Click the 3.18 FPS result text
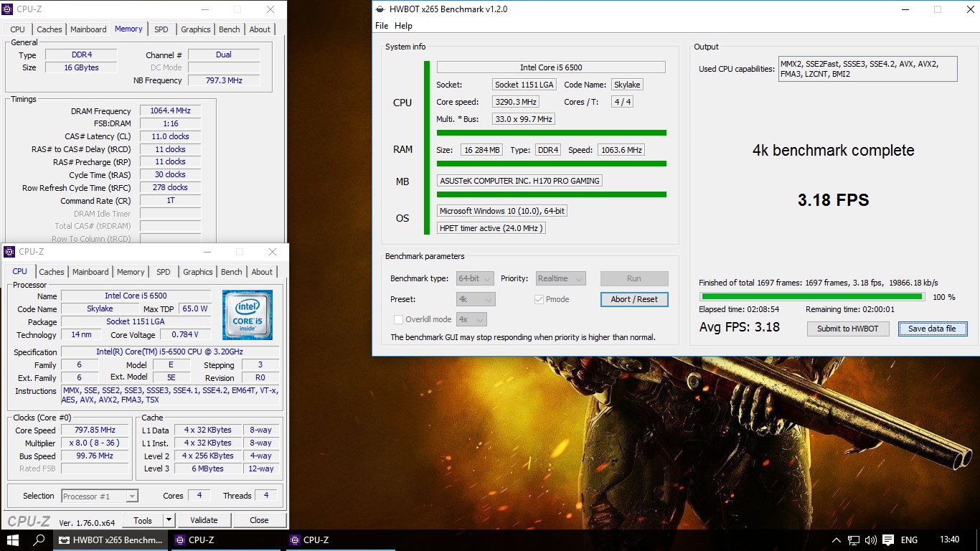The height and width of the screenshot is (551, 980). (833, 199)
